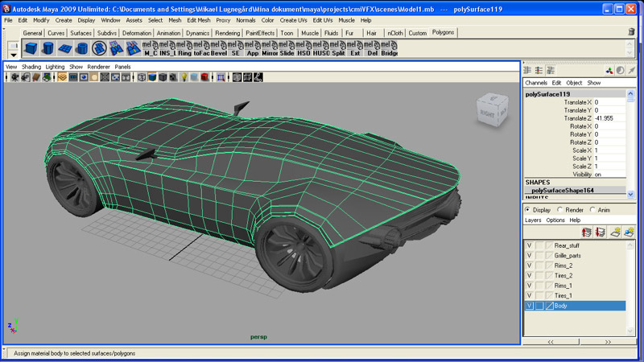The width and height of the screenshot is (644, 362).
Task: Select the Display layer radio button
Action: point(527,210)
